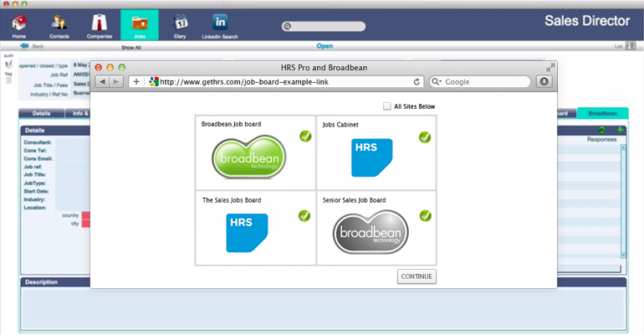Screen dimensions: 644x335
Task: Toggle Broadbean Job board green checkmark
Action: click(x=305, y=136)
